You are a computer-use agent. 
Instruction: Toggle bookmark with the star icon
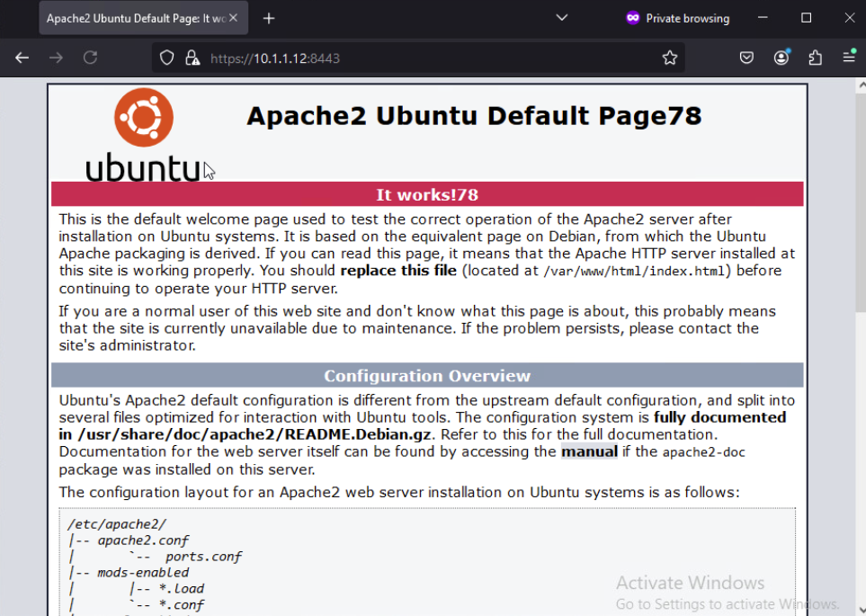click(x=669, y=57)
